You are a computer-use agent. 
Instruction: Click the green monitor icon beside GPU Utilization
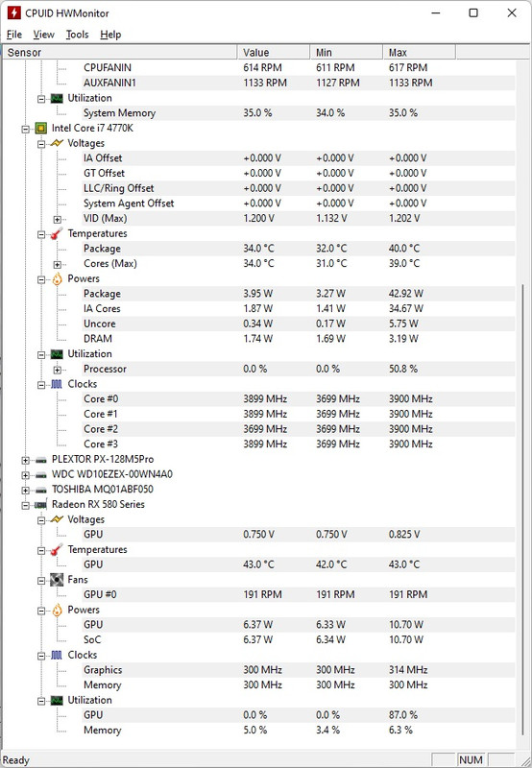[57, 701]
